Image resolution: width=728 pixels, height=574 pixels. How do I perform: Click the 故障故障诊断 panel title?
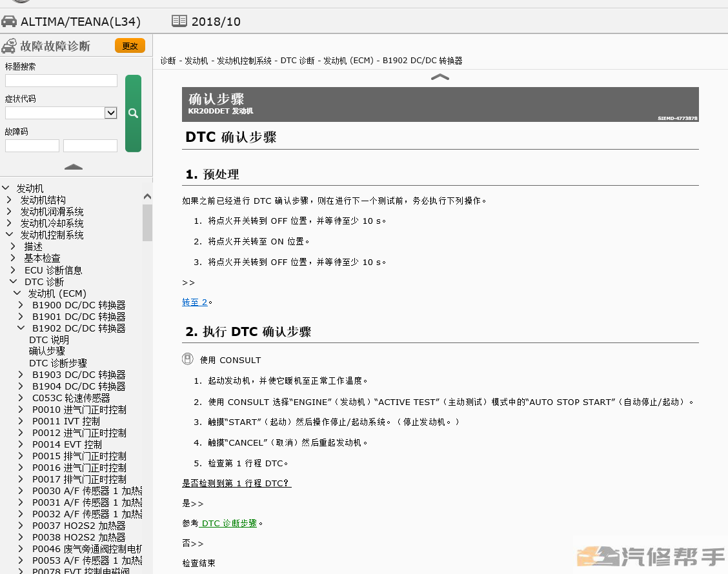pos(55,46)
